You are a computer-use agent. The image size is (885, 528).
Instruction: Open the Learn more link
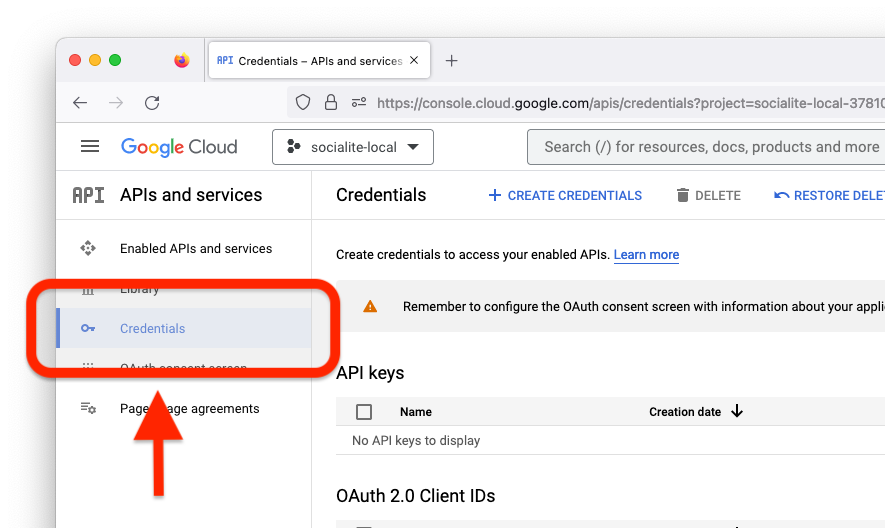tap(646, 255)
